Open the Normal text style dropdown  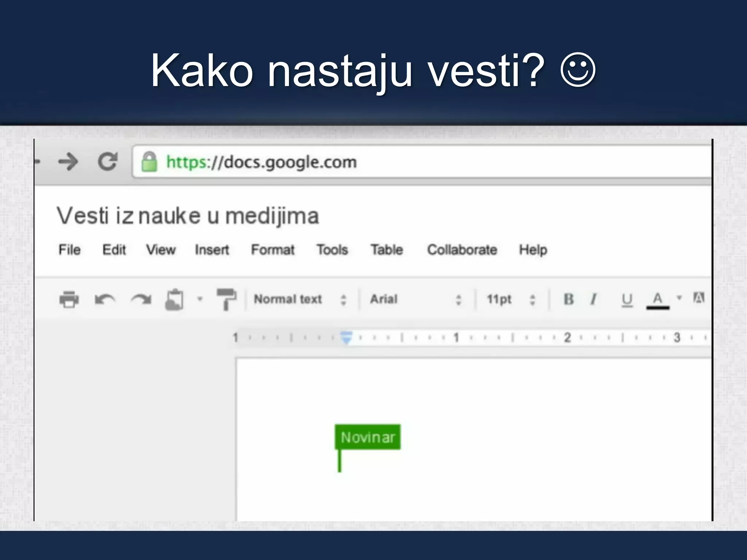click(300, 299)
